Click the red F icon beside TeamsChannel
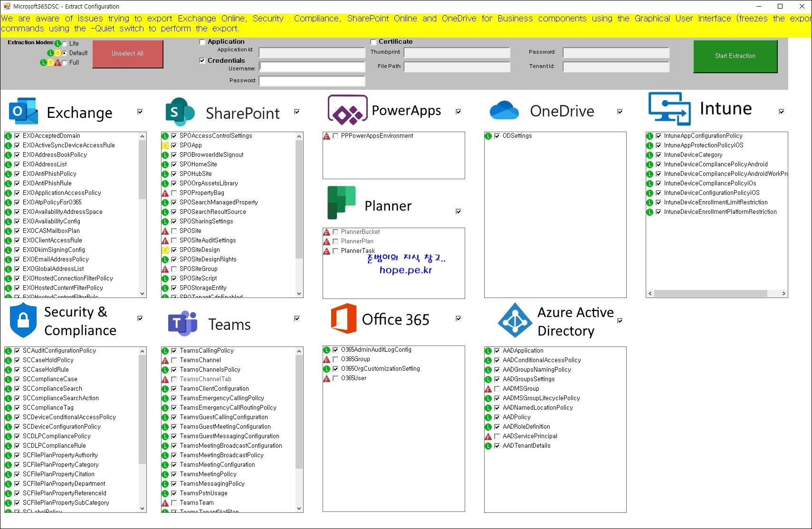The width and height of the screenshot is (812, 529). [x=165, y=360]
